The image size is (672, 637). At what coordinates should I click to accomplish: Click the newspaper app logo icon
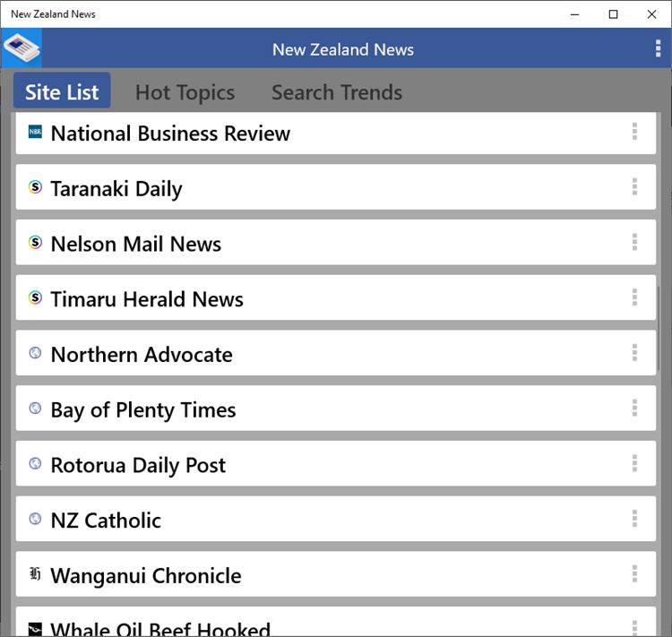click(x=22, y=48)
